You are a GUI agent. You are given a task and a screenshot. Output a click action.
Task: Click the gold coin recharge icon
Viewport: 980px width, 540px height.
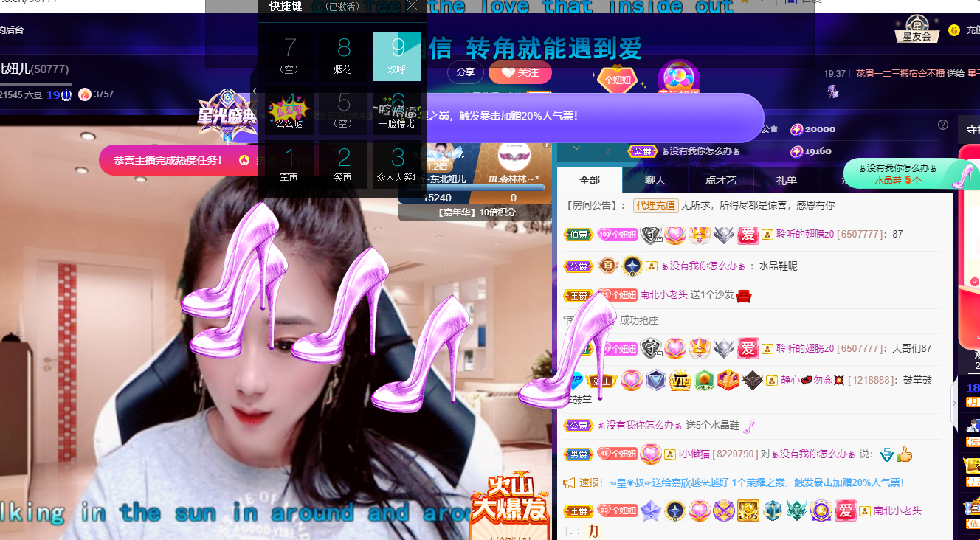[x=954, y=30]
